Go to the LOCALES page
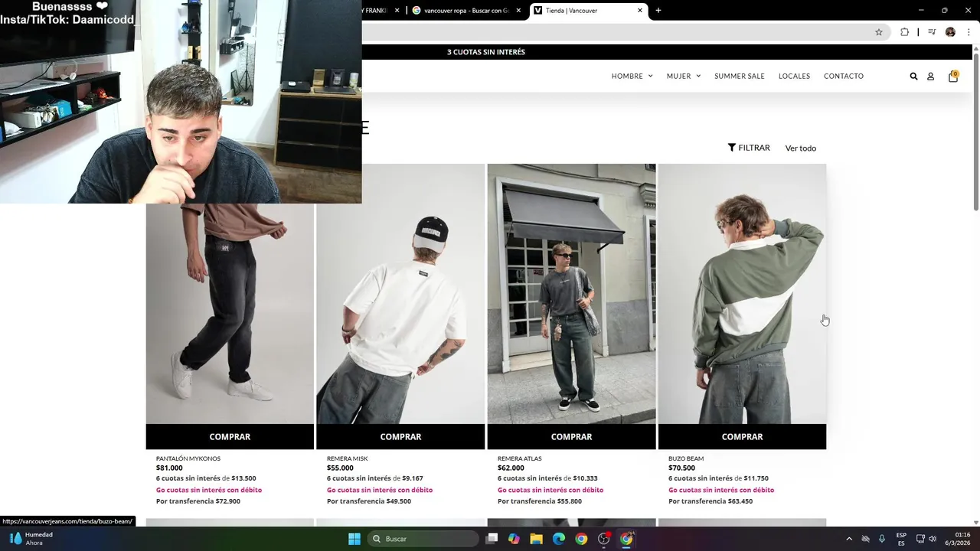 (x=794, y=77)
